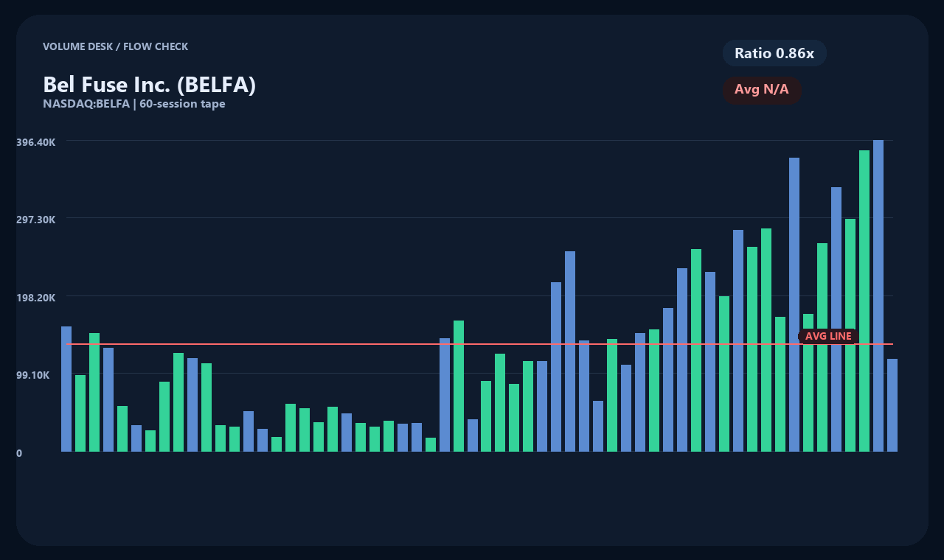
Task: Click the red average line
Action: 479,344
